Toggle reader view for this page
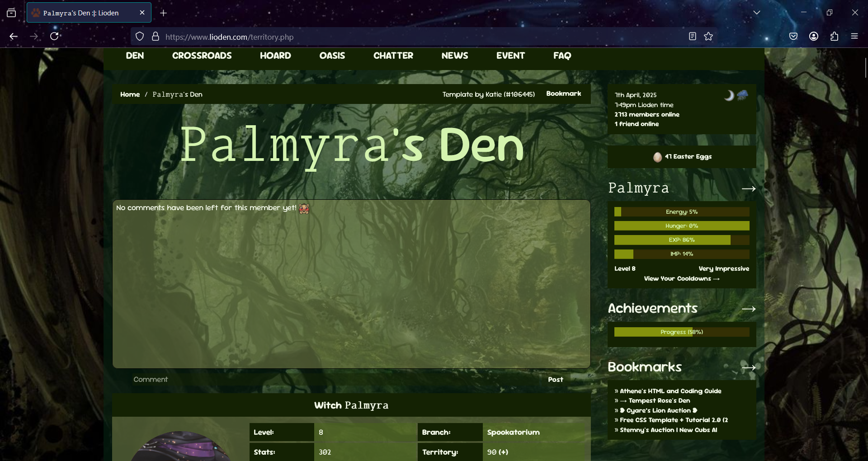The height and width of the screenshot is (461, 868). (692, 37)
